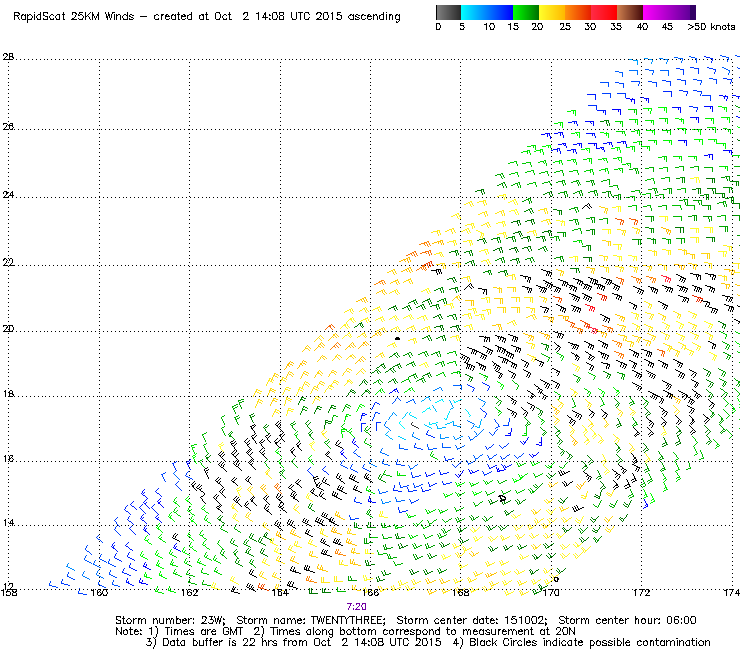Pick the brown 35–40 knots legend swatch
The width and height of the screenshot is (740, 650).
[x=630, y=12]
